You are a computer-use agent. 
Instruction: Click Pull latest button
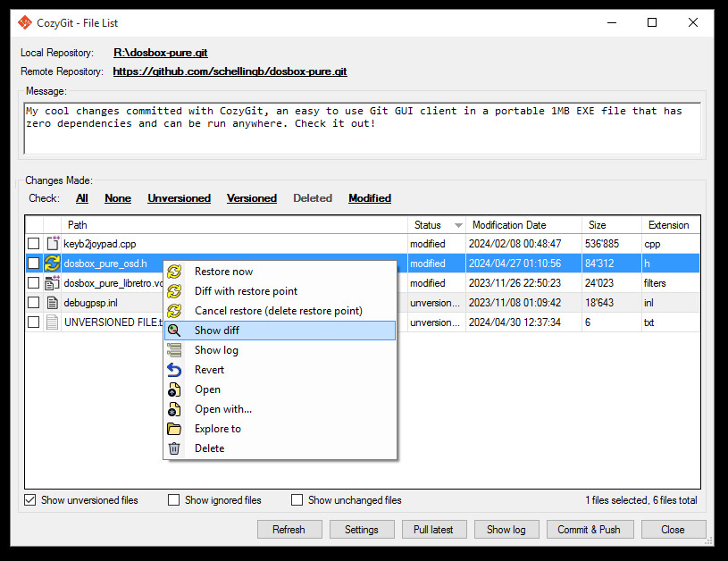433,530
